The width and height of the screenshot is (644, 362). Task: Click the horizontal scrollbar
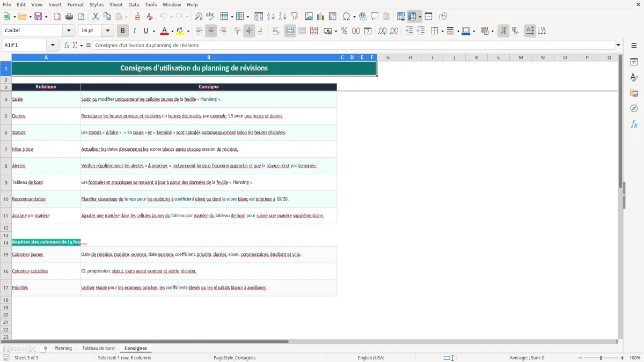(x=145, y=341)
